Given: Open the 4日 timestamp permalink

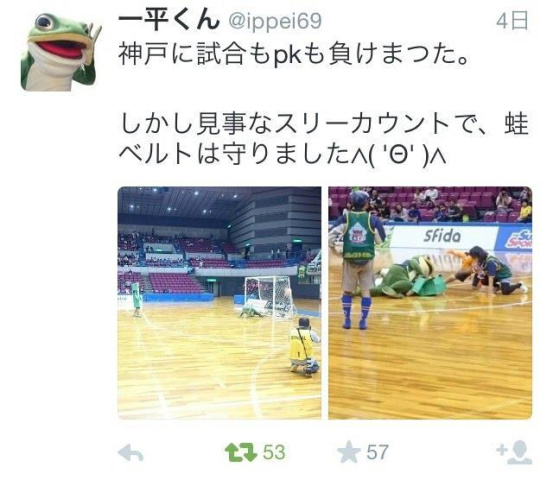Looking at the screenshot, I should click(x=512, y=21).
